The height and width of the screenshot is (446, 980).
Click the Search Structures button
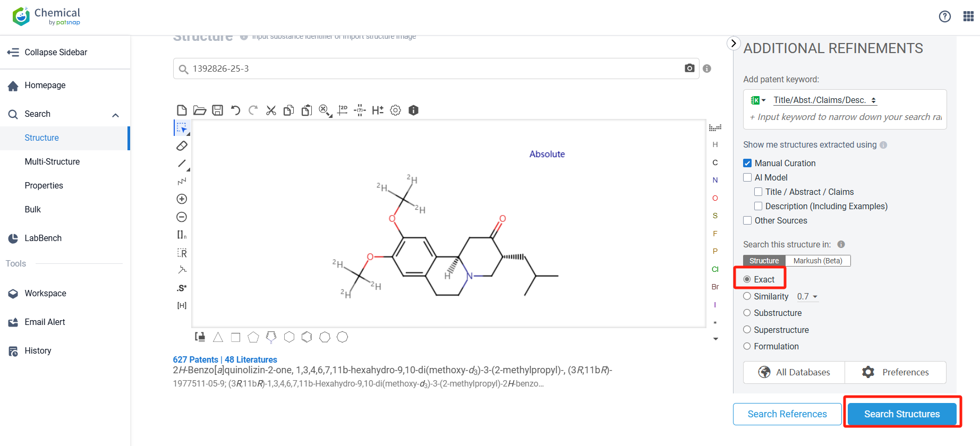tap(901, 414)
